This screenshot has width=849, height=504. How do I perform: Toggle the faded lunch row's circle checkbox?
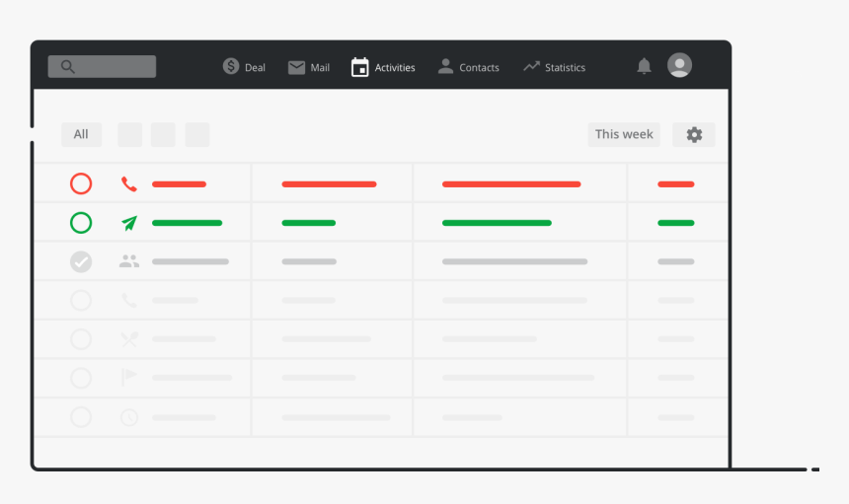[x=81, y=339]
